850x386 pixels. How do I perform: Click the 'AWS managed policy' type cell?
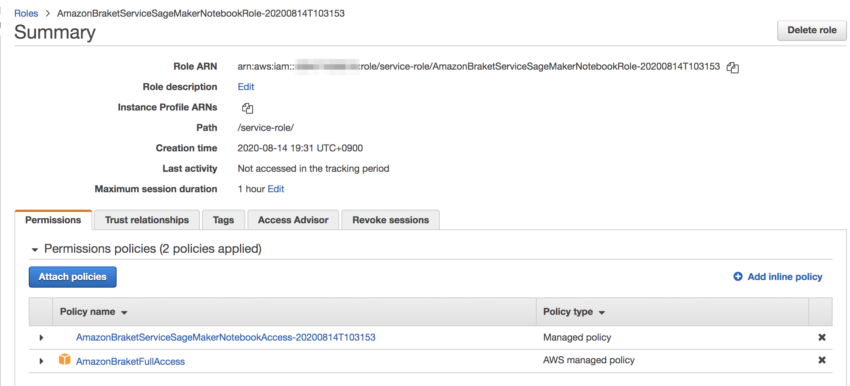[589, 360]
